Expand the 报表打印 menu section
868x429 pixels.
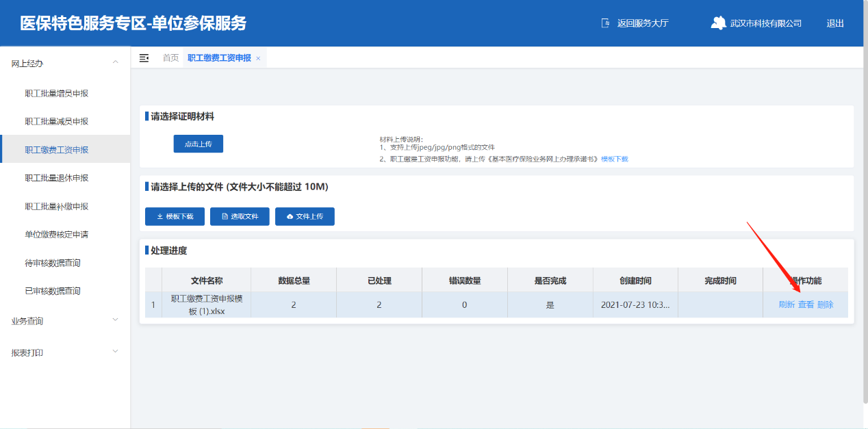(x=115, y=352)
